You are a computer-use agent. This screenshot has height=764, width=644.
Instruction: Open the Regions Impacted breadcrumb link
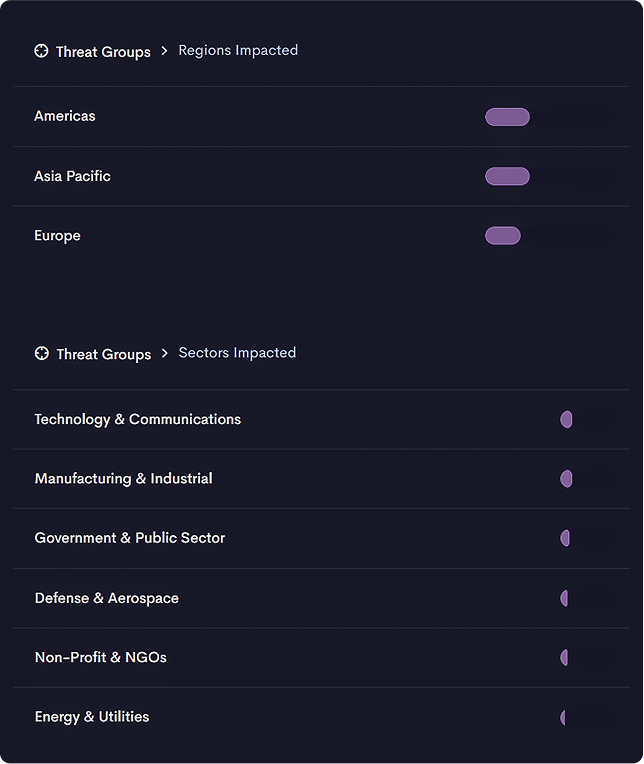coord(238,50)
